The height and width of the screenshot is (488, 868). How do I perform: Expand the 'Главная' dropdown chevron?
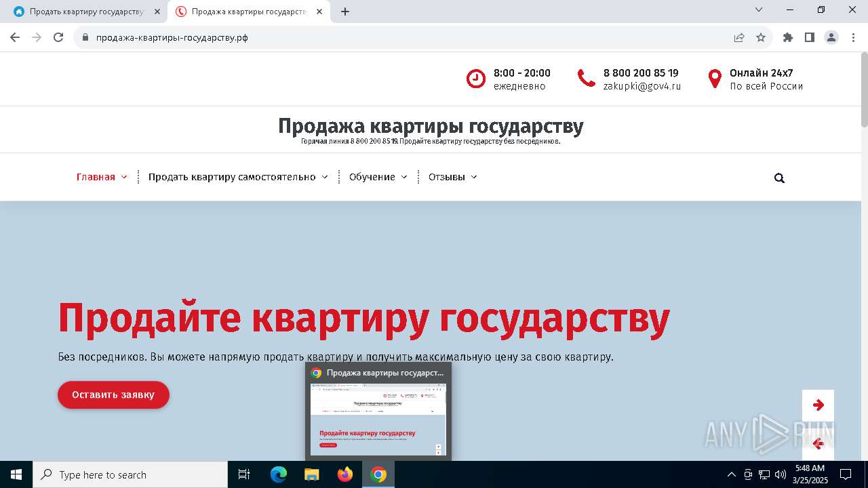(124, 177)
